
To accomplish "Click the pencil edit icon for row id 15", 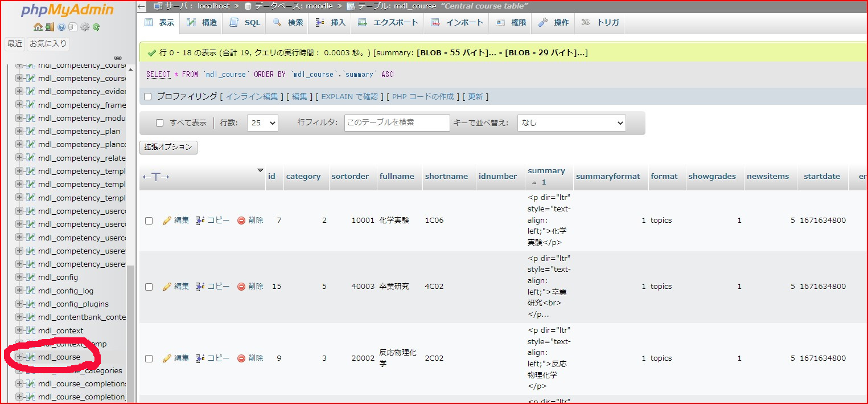I will pos(167,287).
